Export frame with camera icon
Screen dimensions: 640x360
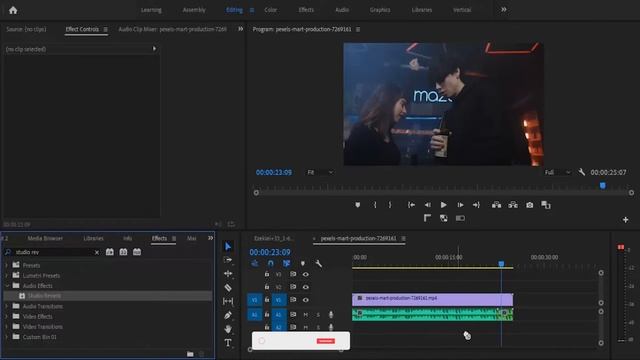pos(529,205)
